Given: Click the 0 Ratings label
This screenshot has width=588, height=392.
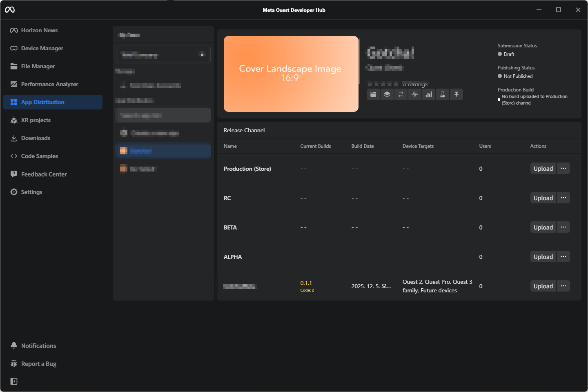Looking at the screenshot, I should click(415, 84).
